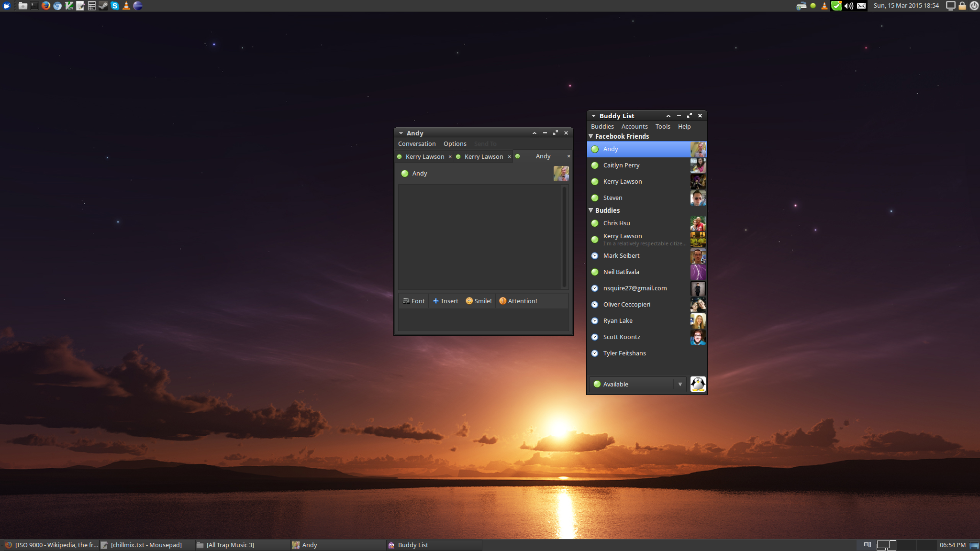Click the power/logout icon in top panel
980x551 pixels.
coord(974,6)
